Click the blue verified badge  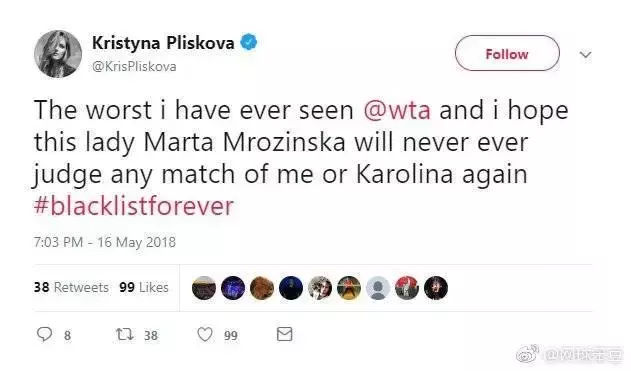249,42
